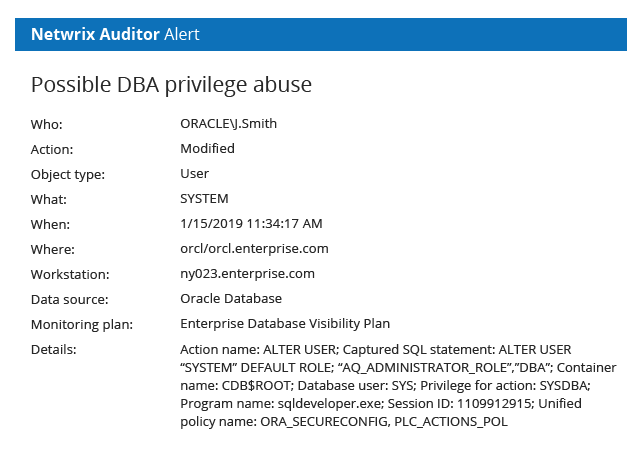Screen dimensions: 640x450
Task: Click the Modified action value
Action: 207,149
